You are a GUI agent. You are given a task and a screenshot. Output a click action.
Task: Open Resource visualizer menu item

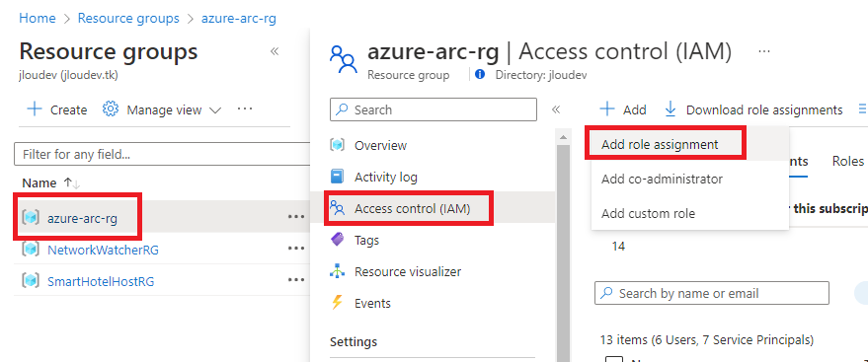408,272
